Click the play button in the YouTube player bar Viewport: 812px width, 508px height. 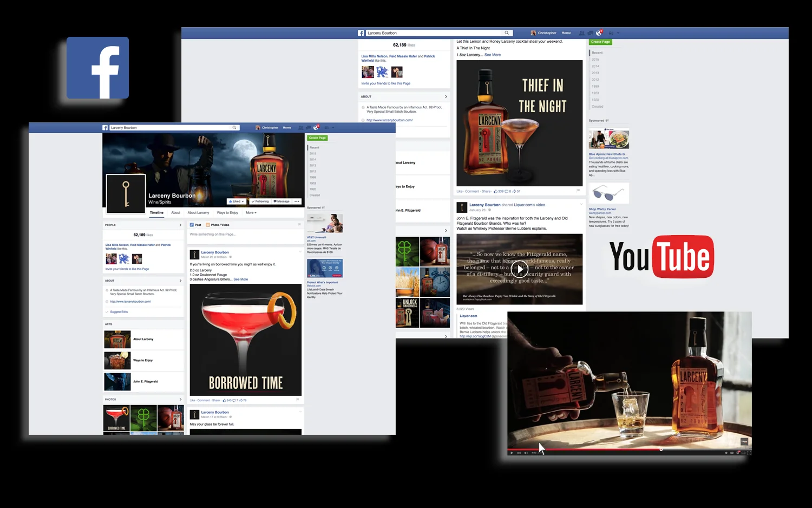coord(512,453)
